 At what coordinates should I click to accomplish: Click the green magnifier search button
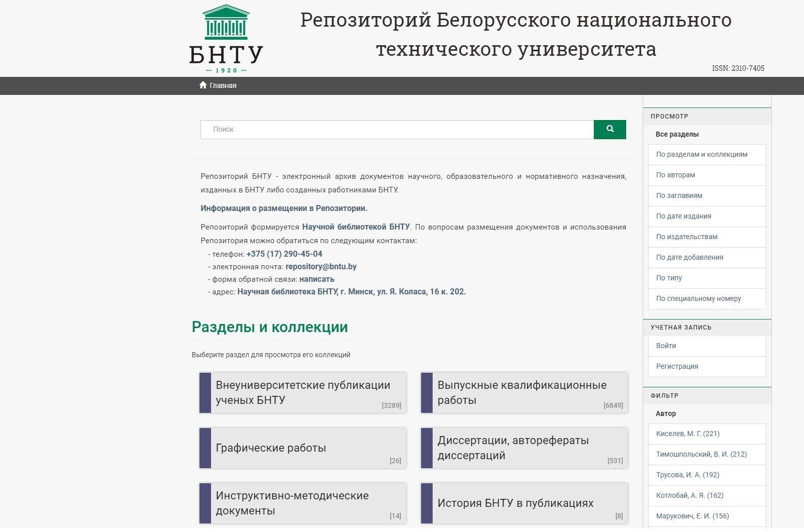[610, 129]
